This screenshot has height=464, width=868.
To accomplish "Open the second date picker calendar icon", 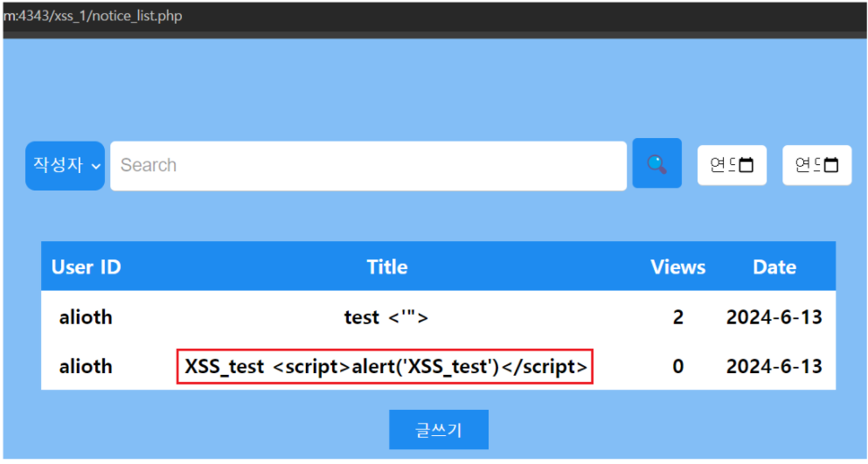I will tap(831, 165).
